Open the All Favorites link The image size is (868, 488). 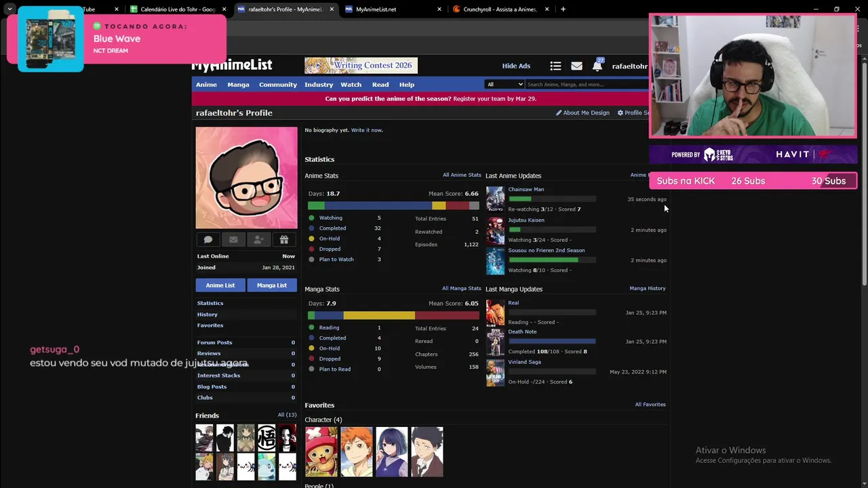tap(650, 405)
